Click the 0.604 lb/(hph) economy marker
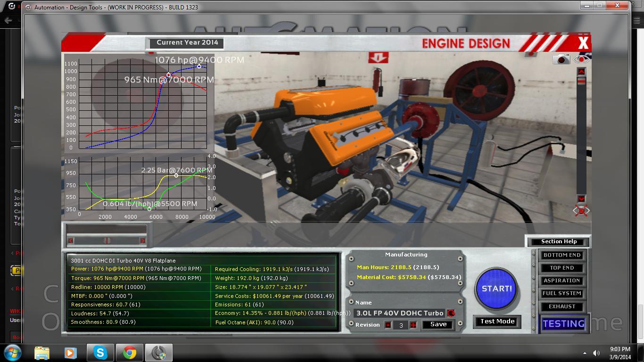Screen dimensions: 644x362 [149, 209]
